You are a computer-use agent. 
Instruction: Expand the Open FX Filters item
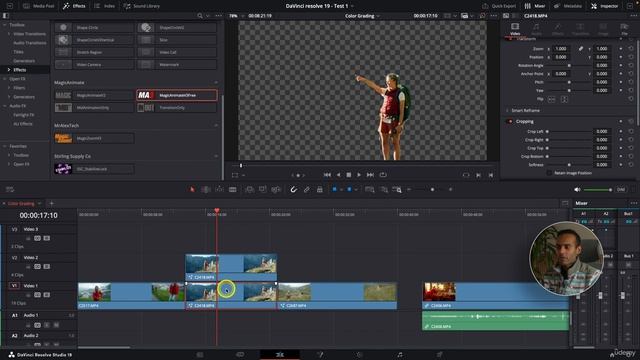coord(9,88)
